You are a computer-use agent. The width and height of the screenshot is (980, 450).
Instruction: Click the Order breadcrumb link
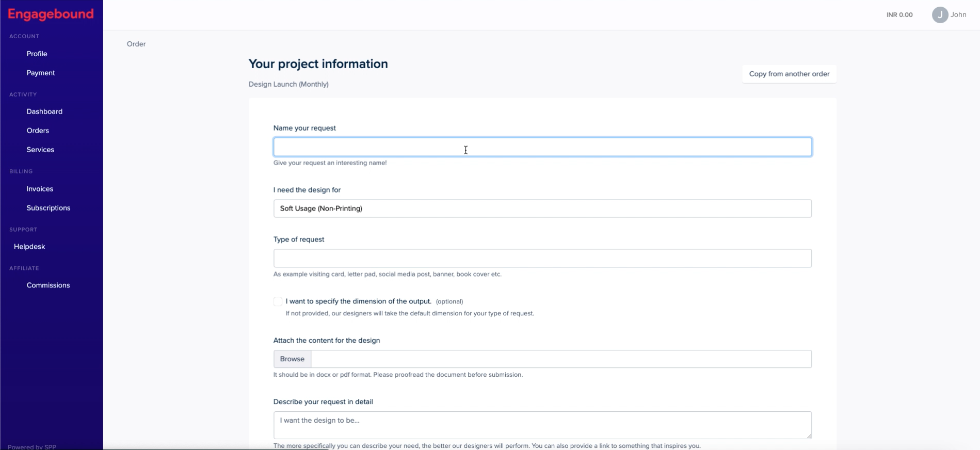pyautogui.click(x=136, y=44)
